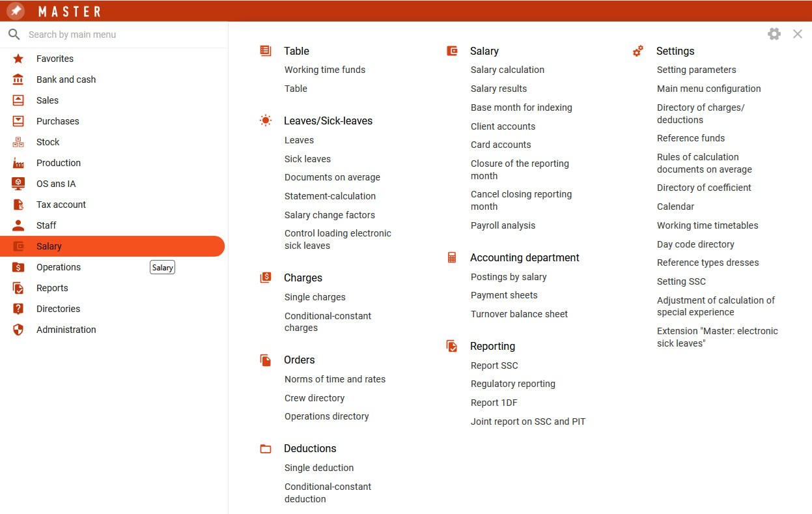Open Report 1DF

(x=494, y=403)
